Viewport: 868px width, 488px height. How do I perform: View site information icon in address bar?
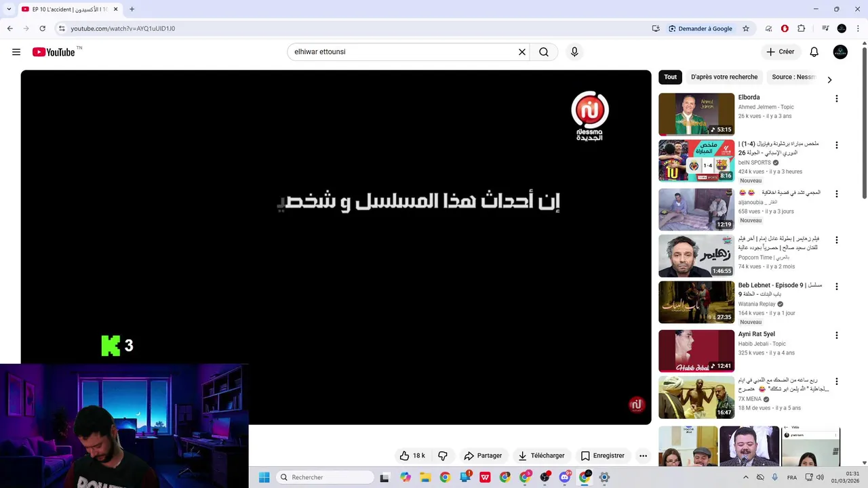(62, 28)
